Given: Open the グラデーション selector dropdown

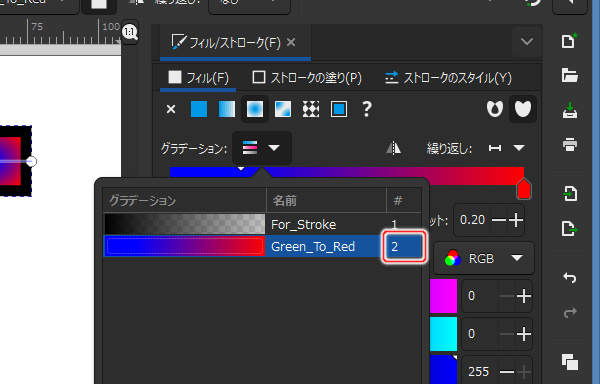Looking at the screenshot, I should 262,148.
